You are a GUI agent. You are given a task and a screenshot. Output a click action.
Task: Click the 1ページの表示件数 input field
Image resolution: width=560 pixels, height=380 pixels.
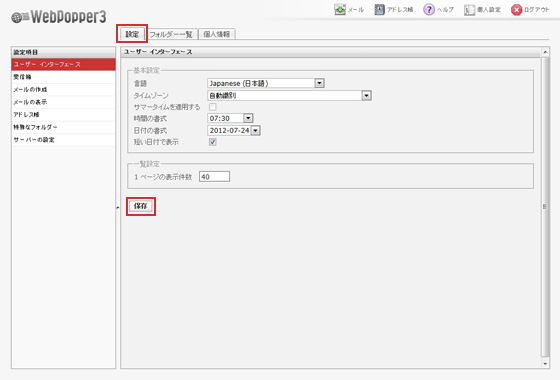click(x=214, y=176)
